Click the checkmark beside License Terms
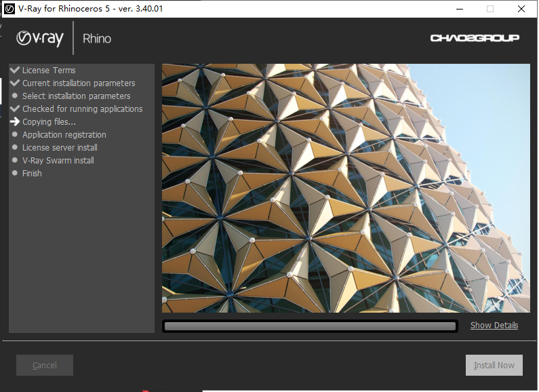 (15, 70)
